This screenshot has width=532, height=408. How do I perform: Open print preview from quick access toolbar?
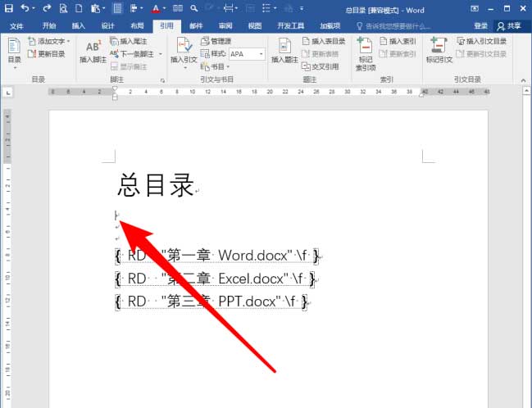63,8
